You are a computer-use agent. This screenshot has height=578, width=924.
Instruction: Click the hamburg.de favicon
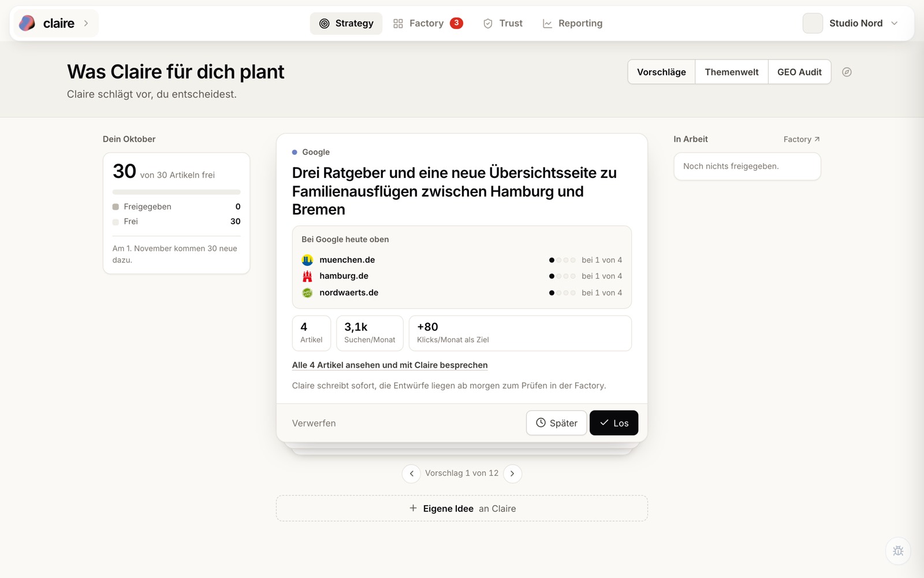[x=307, y=276]
